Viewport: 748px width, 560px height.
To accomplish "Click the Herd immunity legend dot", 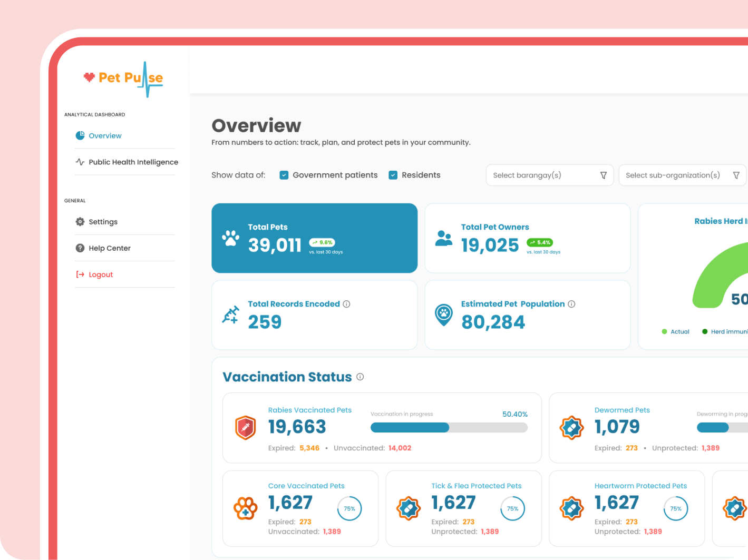I will (x=705, y=331).
